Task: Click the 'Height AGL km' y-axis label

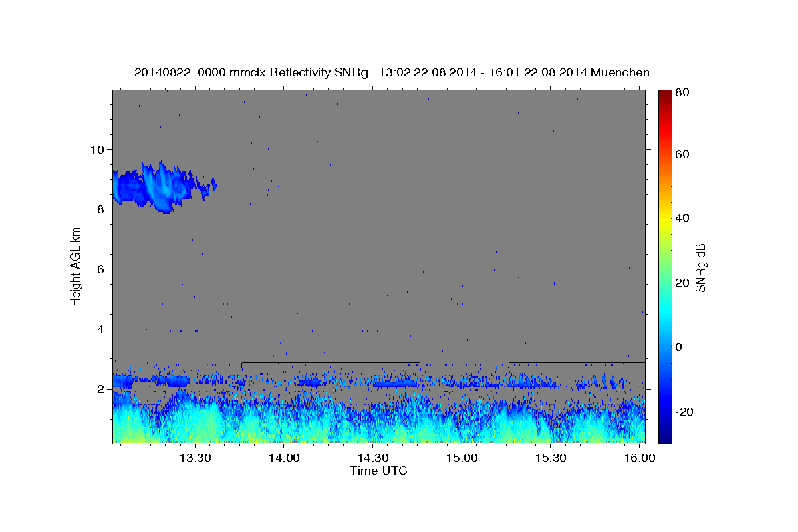Action: 76,266
